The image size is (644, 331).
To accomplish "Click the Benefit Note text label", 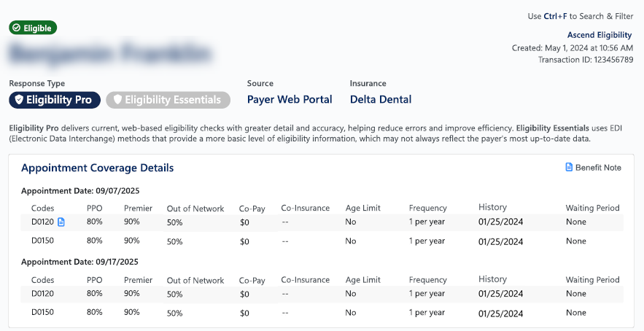I will pos(598,168).
